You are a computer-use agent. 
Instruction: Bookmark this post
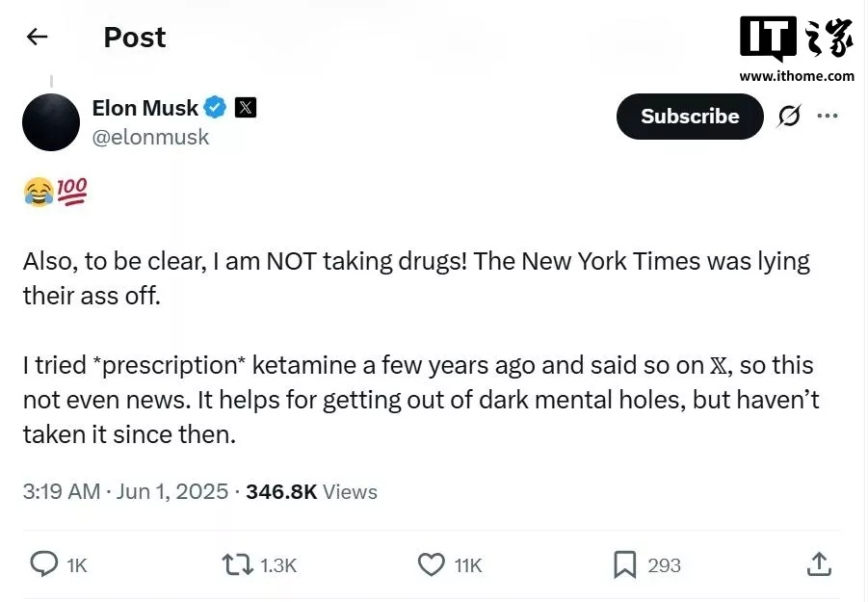625,565
